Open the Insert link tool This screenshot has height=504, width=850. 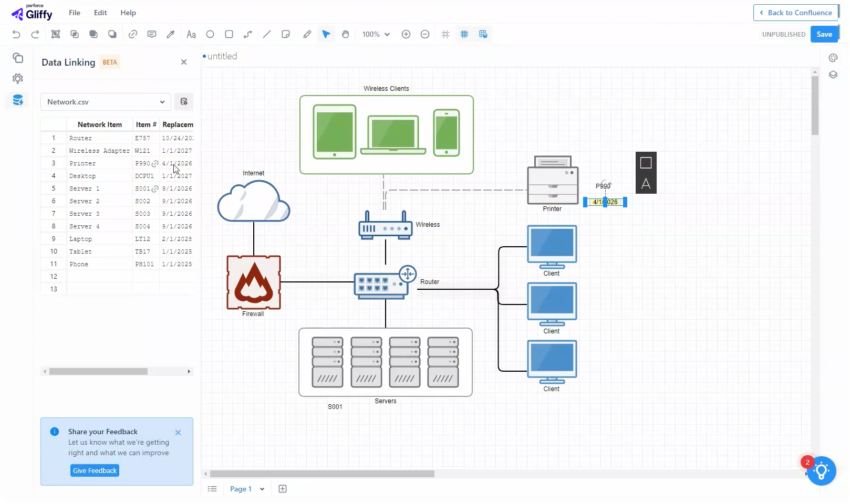tap(133, 35)
